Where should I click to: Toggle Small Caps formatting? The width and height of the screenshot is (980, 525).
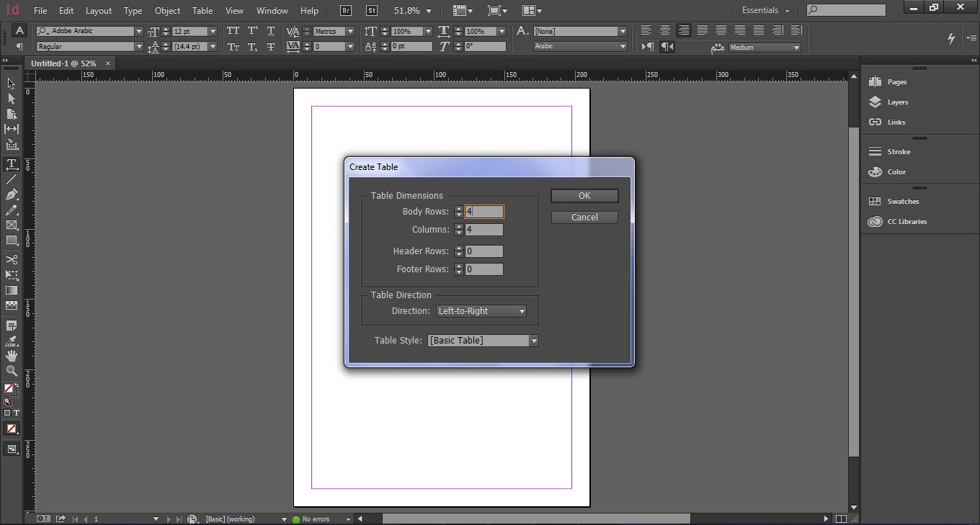click(x=233, y=47)
